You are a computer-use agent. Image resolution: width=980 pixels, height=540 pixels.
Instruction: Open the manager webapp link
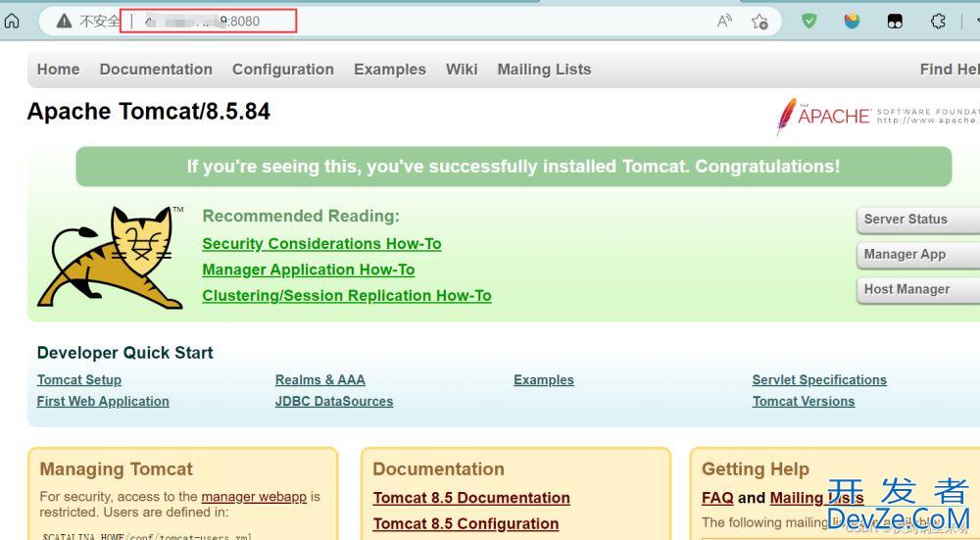[254, 497]
